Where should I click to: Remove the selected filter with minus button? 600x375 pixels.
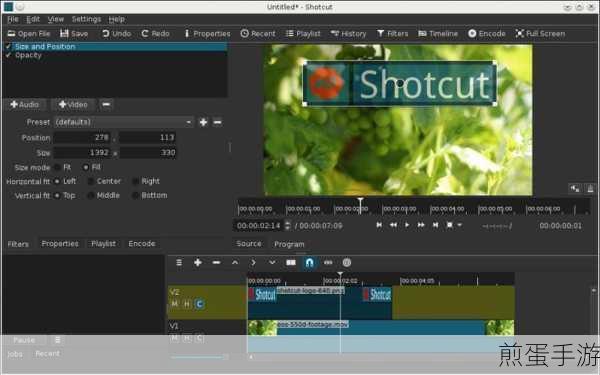106,104
